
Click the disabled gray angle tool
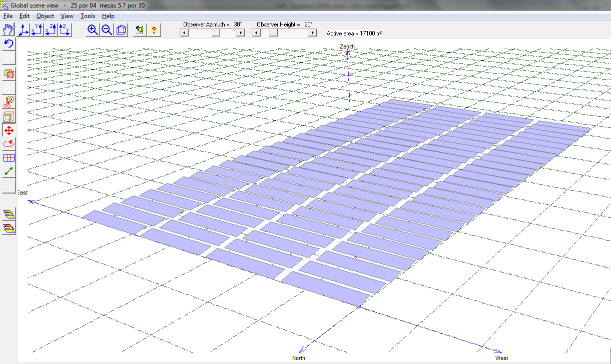9,185
